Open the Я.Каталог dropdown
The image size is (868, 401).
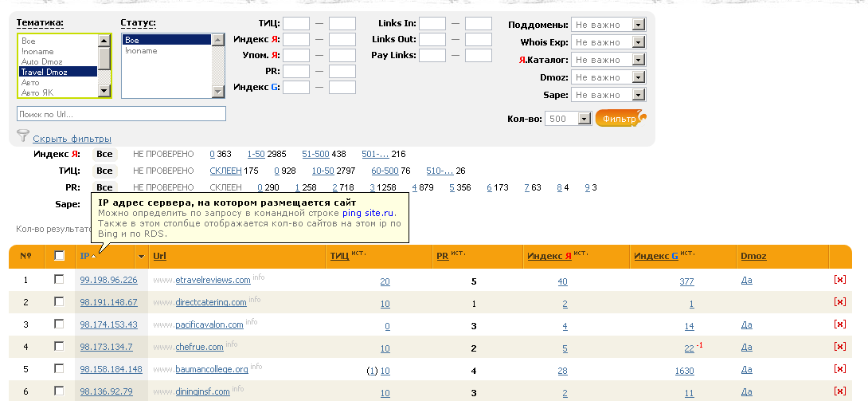(x=608, y=60)
